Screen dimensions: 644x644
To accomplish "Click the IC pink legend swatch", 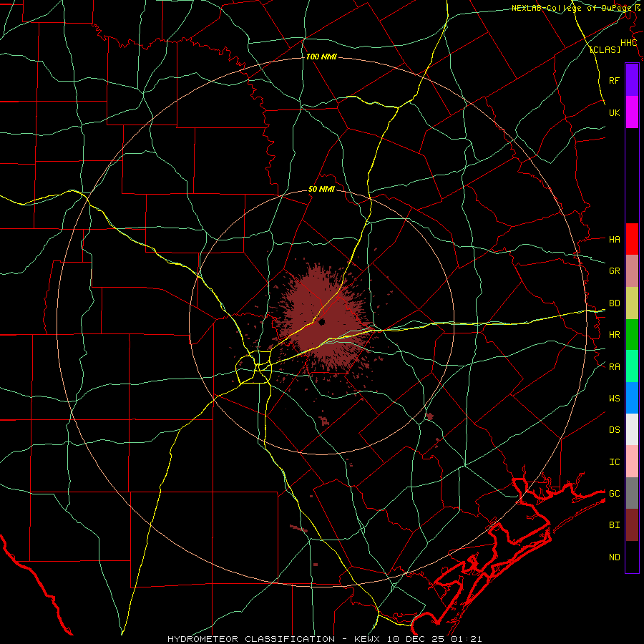I will pyautogui.click(x=632, y=462).
